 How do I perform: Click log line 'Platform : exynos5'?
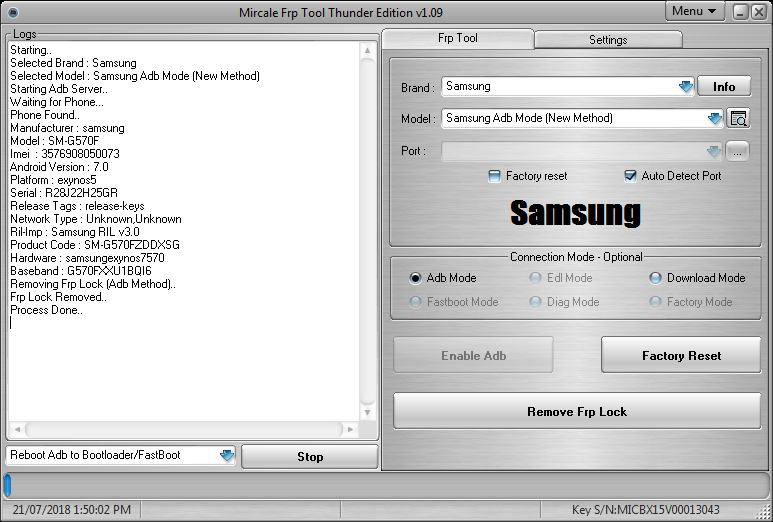point(53,180)
